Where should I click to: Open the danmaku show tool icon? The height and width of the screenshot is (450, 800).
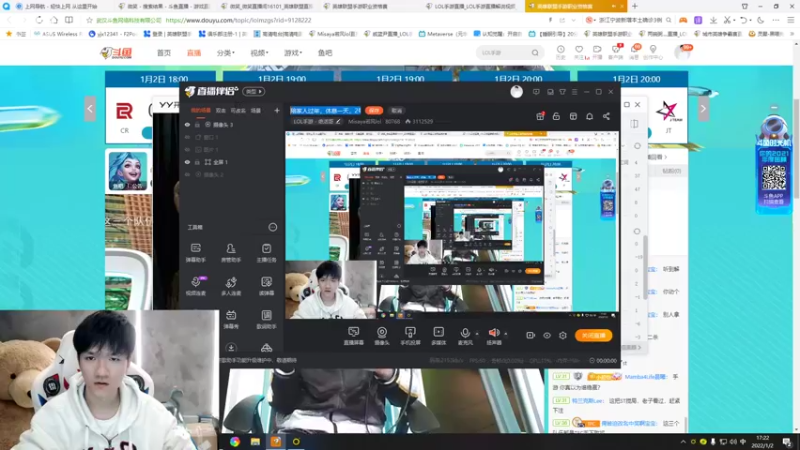(231, 319)
